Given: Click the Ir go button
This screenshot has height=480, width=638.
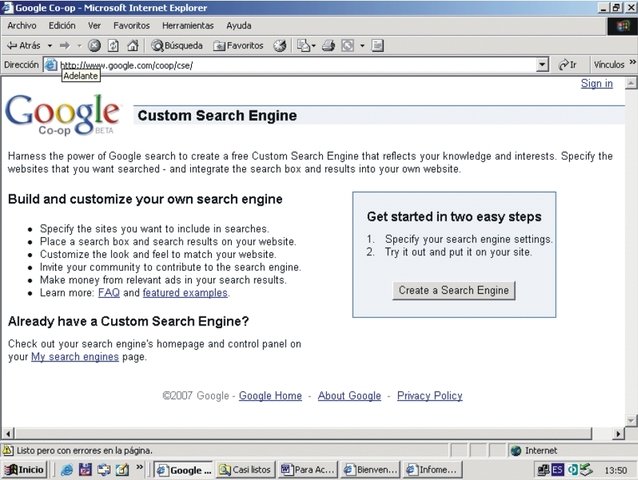Looking at the screenshot, I should click(568, 65).
